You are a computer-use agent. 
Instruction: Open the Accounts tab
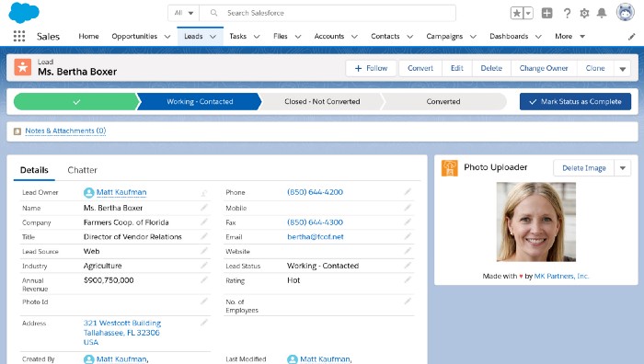(x=329, y=37)
